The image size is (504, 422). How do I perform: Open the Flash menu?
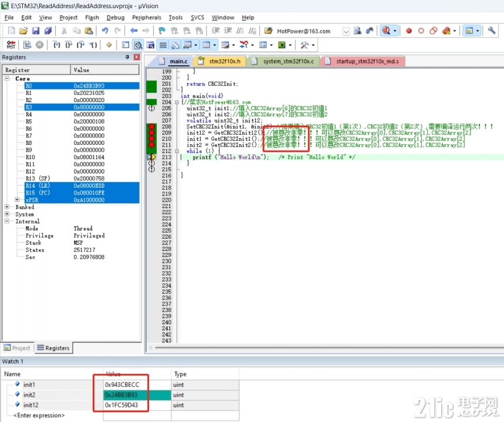92,18
